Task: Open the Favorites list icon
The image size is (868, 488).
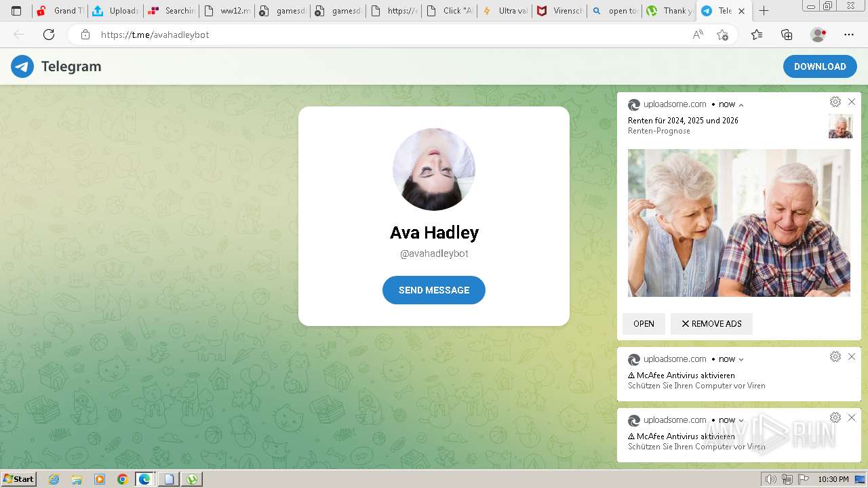Action: click(757, 35)
